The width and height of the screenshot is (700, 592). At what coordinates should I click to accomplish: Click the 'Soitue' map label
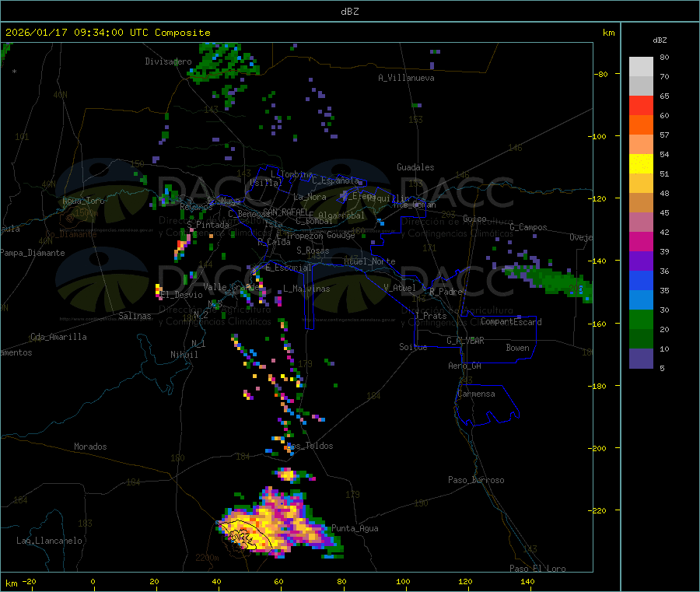[x=413, y=347]
